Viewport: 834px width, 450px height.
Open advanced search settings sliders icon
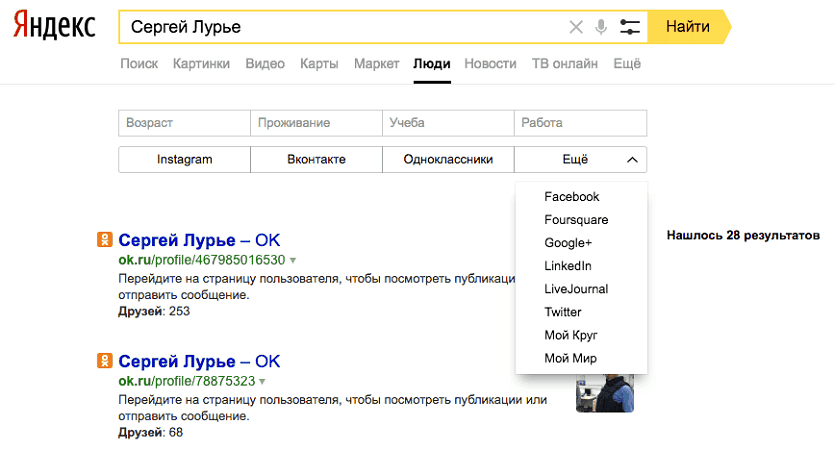[629, 27]
